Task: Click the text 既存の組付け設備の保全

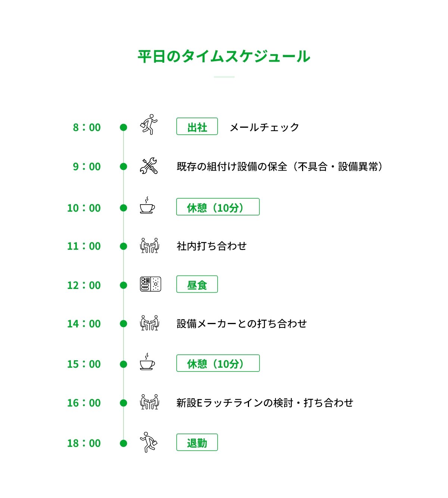Action: point(232,166)
